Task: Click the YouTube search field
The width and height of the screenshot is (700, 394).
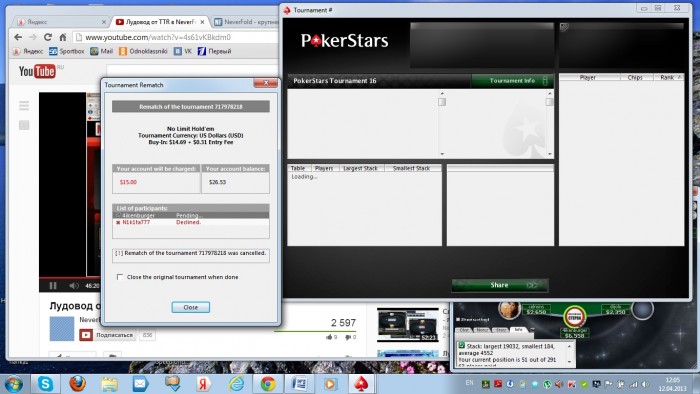Action: tap(192, 71)
